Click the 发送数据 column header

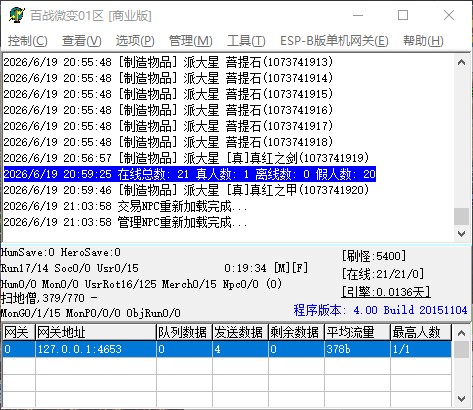[x=240, y=332]
